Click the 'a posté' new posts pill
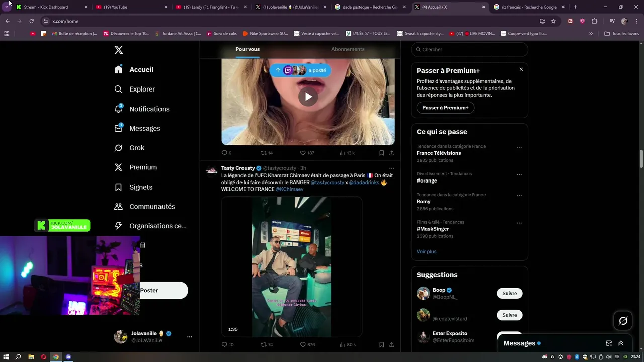 pyautogui.click(x=300, y=70)
